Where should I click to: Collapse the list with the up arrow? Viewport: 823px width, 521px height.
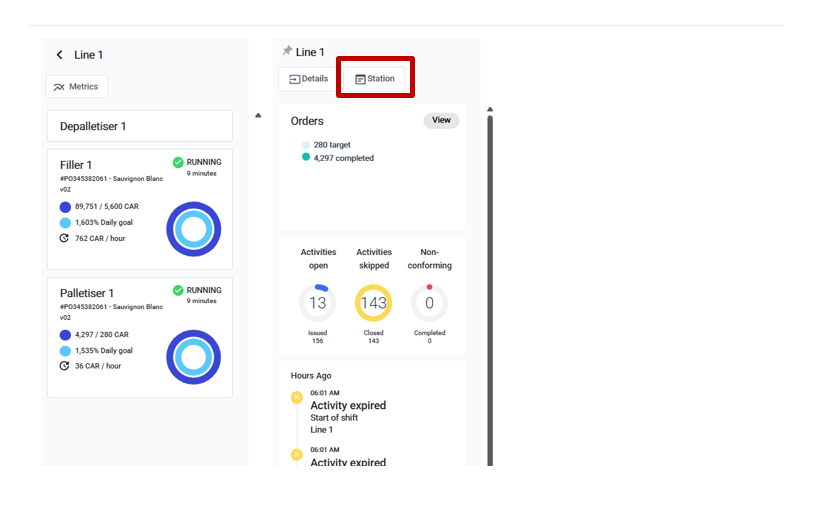(x=258, y=115)
